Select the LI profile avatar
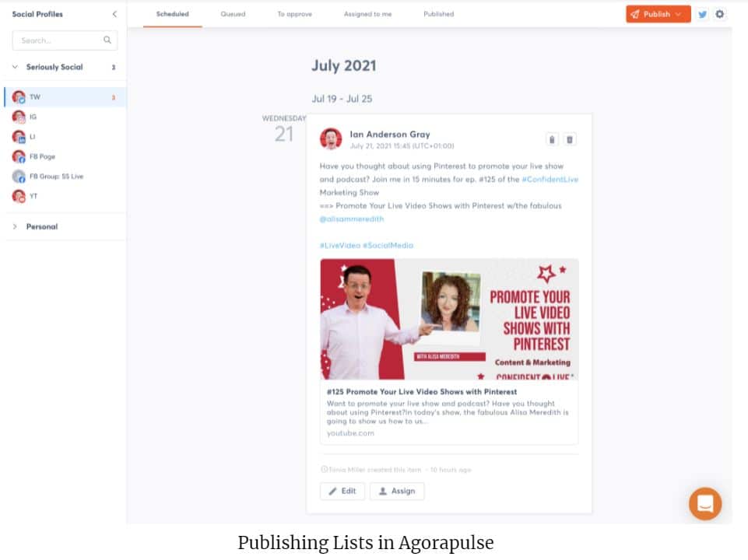 point(19,137)
